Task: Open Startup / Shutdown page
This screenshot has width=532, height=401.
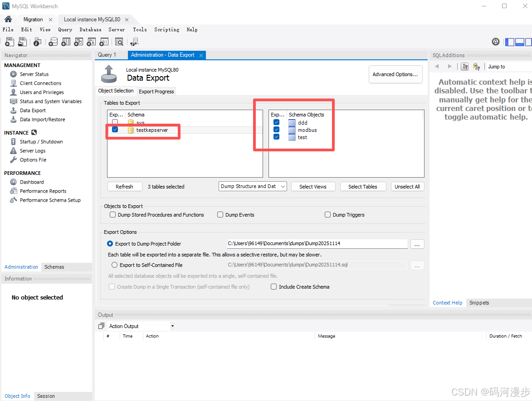Action: 41,142
